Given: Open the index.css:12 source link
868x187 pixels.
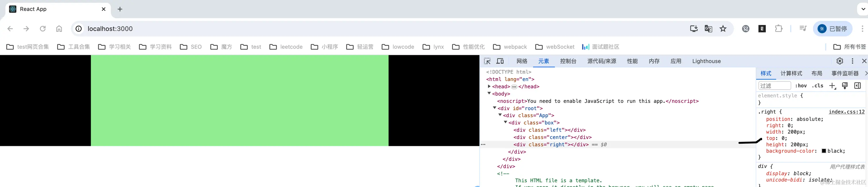Looking at the screenshot, I should (x=846, y=112).
